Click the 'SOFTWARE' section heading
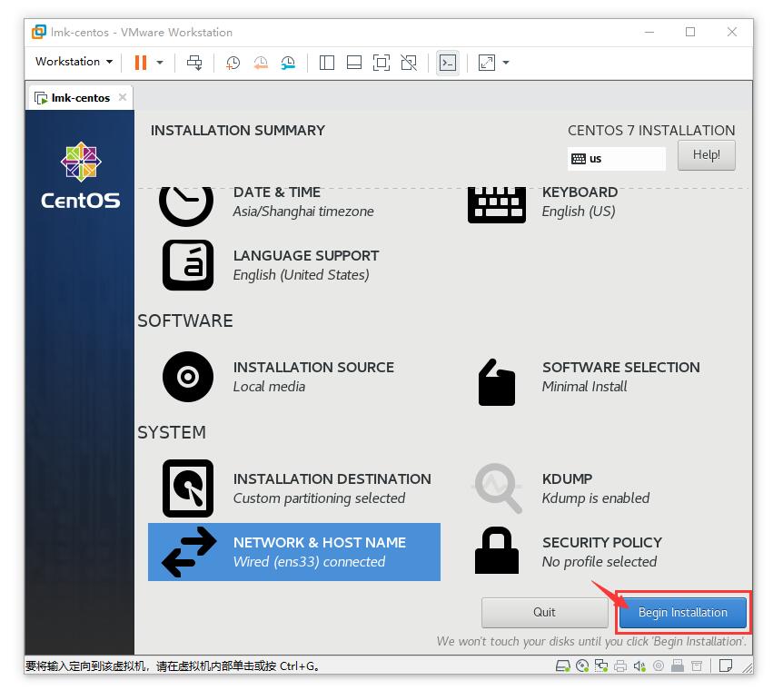The height and width of the screenshot is (700, 783). 185,321
